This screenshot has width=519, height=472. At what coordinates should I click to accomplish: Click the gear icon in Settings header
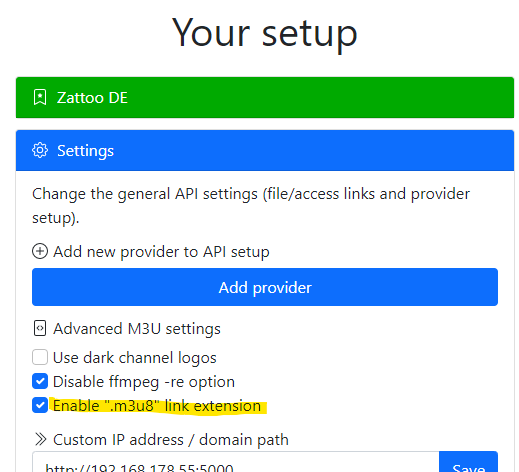point(40,150)
